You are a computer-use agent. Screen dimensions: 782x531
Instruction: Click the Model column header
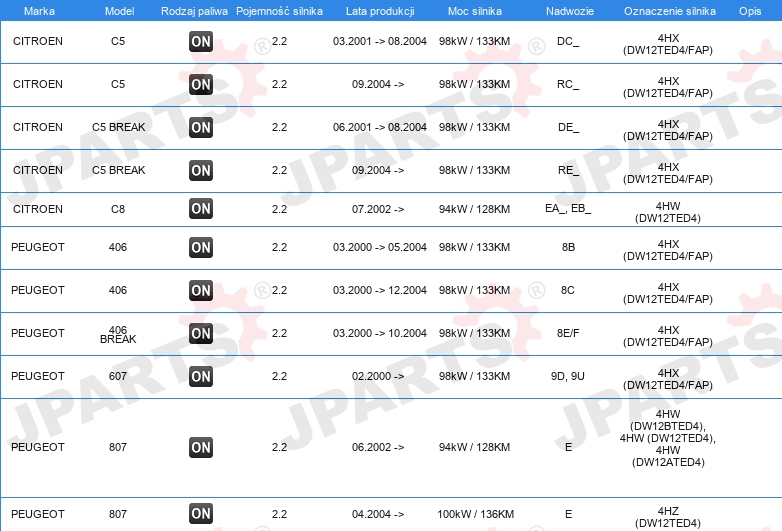coord(119,11)
